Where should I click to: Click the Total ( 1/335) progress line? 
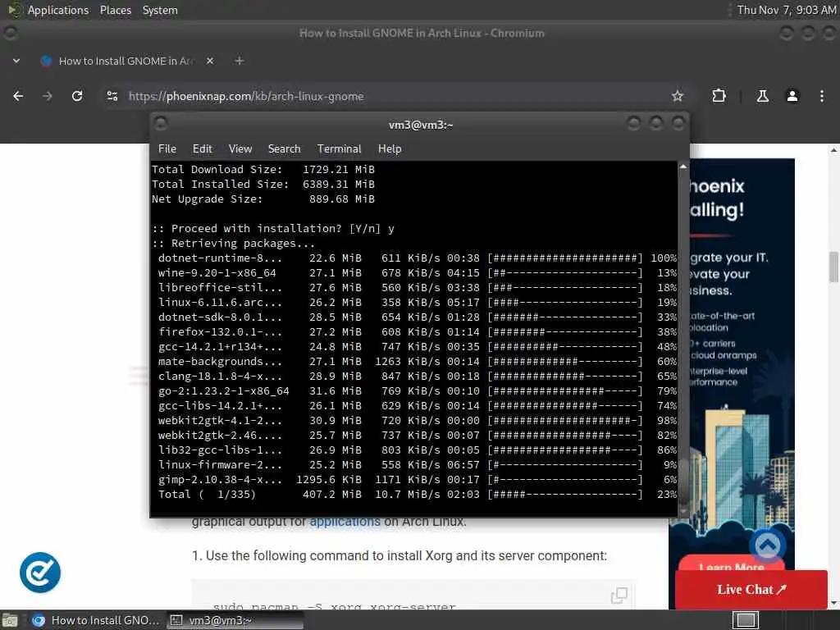pyautogui.click(x=413, y=495)
